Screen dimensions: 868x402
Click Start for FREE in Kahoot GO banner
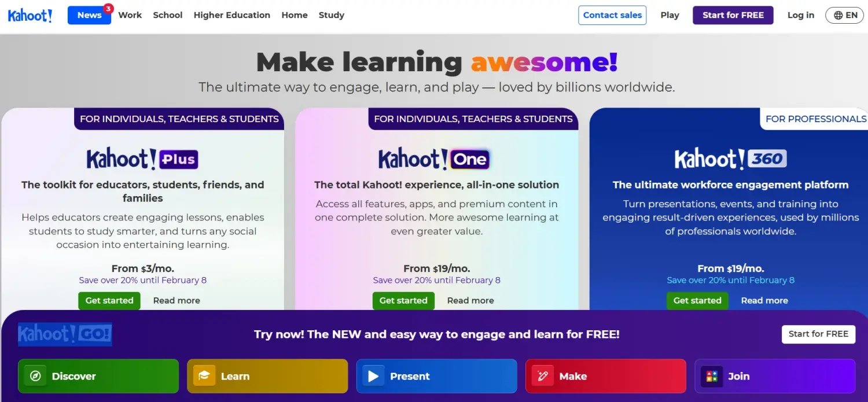818,334
